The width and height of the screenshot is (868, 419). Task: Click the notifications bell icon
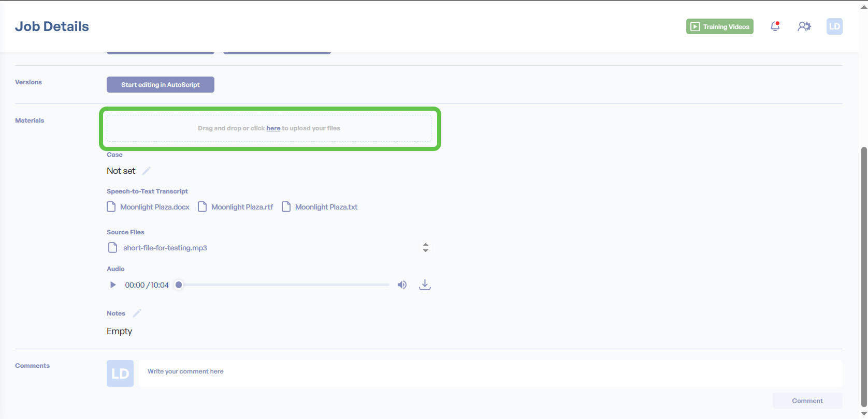tap(775, 26)
